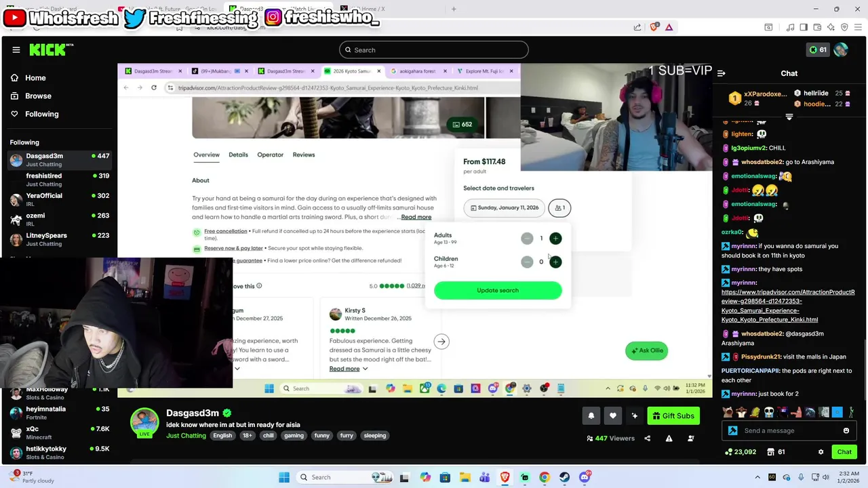Click the moderator hammer badge in chat input
This screenshot has width=868, height=488.
pos(733,430)
